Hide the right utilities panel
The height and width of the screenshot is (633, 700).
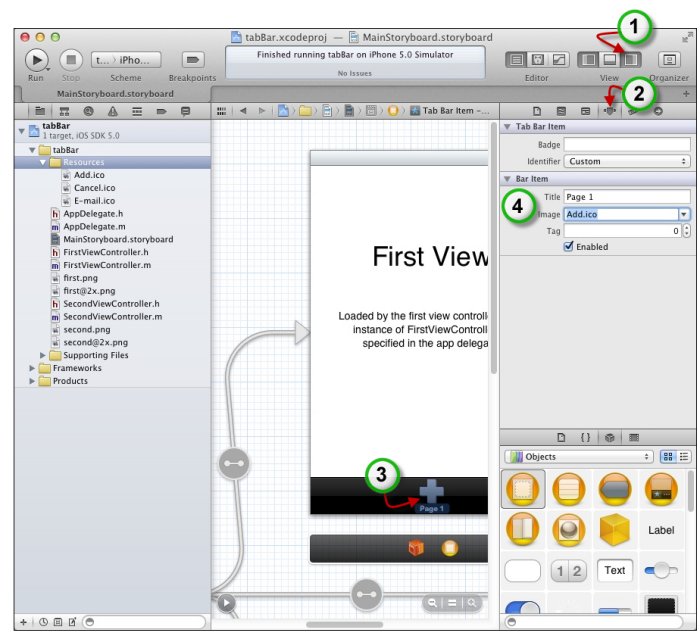[x=631, y=59]
